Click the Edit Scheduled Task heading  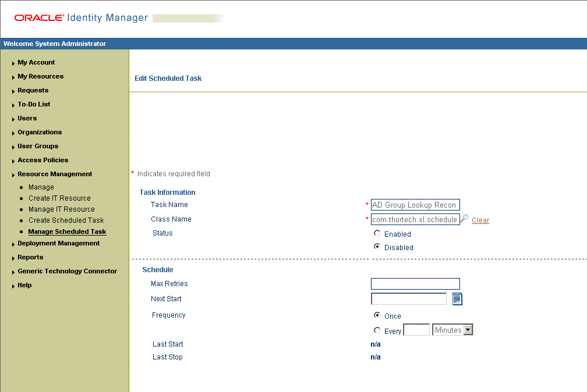168,78
